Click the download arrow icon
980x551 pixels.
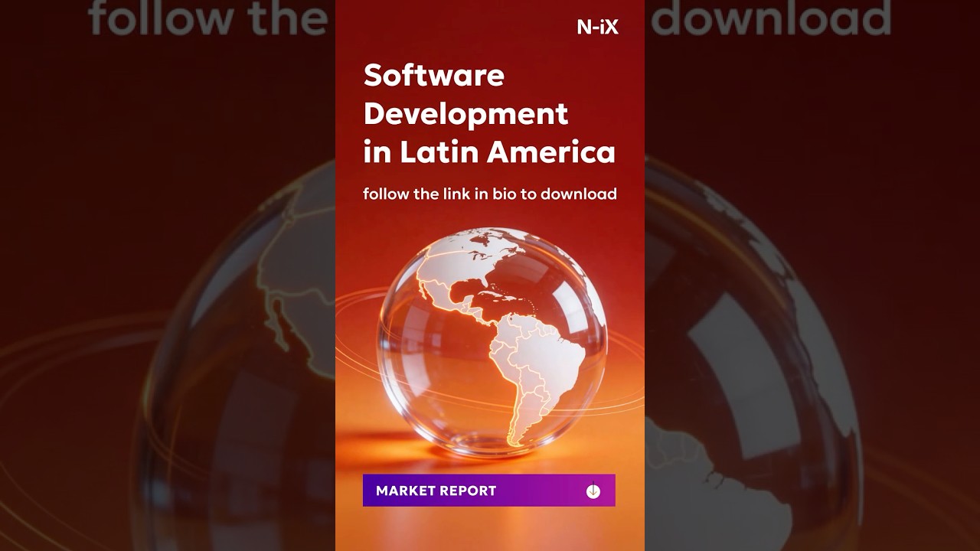tap(593, 491)
